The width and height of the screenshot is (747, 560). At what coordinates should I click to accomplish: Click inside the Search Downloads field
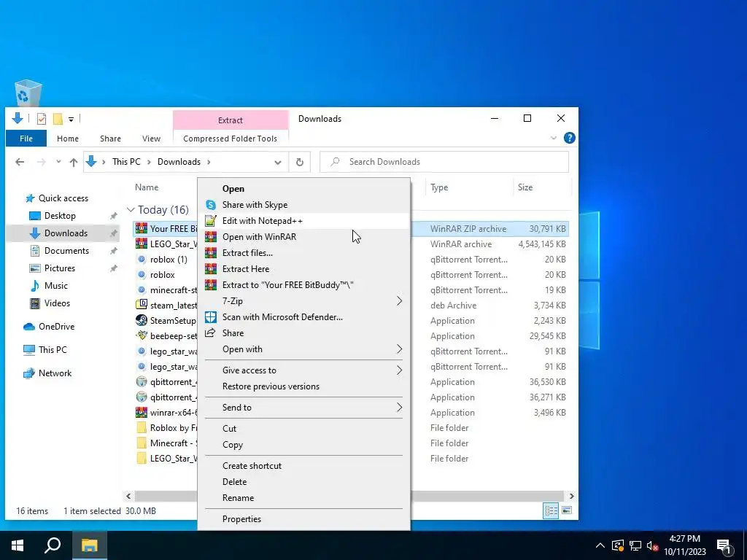(444, 162)
